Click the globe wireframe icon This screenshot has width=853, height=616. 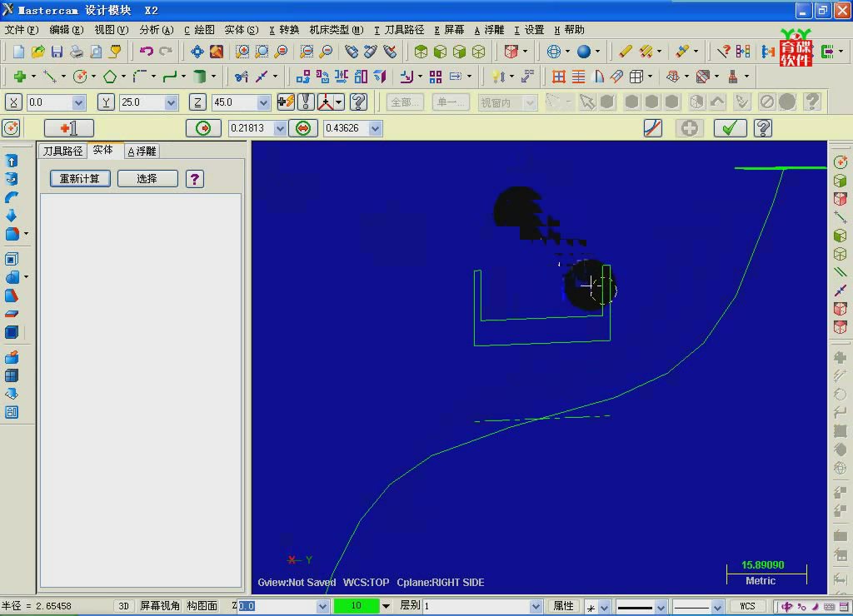tap(553, 52)
